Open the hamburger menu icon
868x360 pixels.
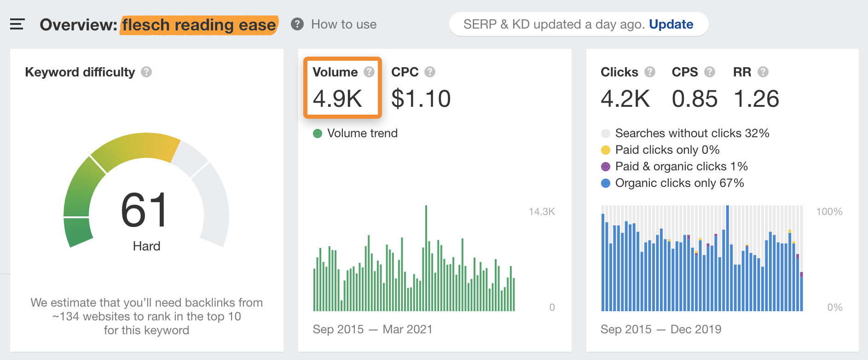(x=17, y=24)
